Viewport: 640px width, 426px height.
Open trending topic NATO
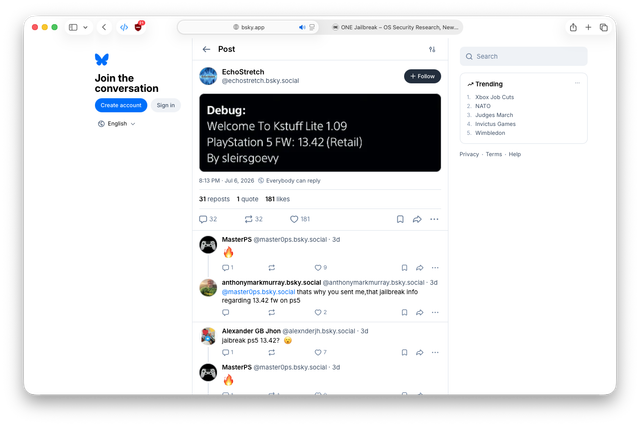(483, 106)
